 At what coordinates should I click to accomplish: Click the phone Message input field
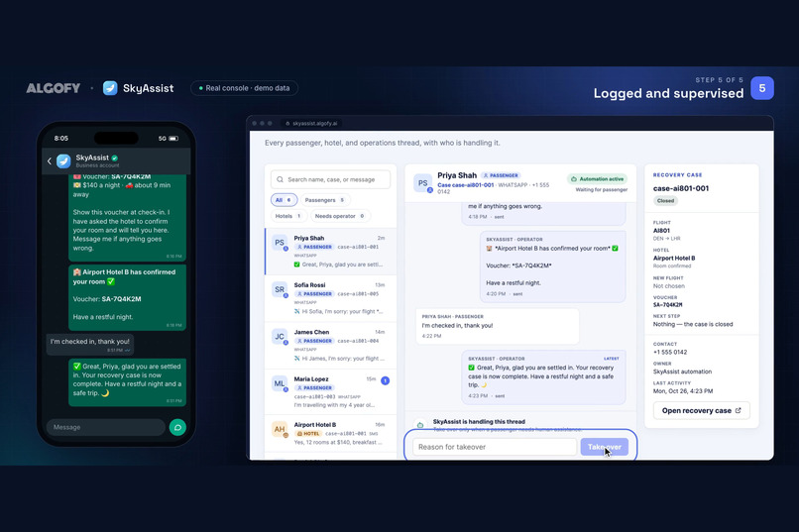tap(105, 427)
